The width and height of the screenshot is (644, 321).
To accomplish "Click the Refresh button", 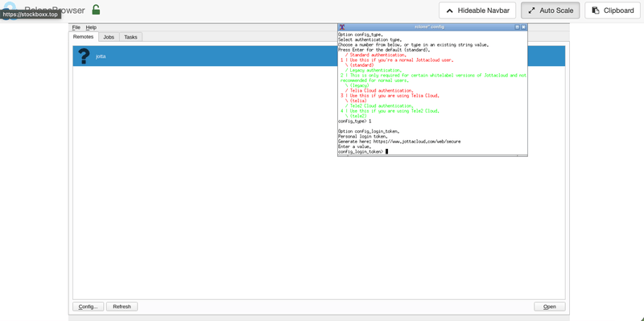I will [122, 307].
